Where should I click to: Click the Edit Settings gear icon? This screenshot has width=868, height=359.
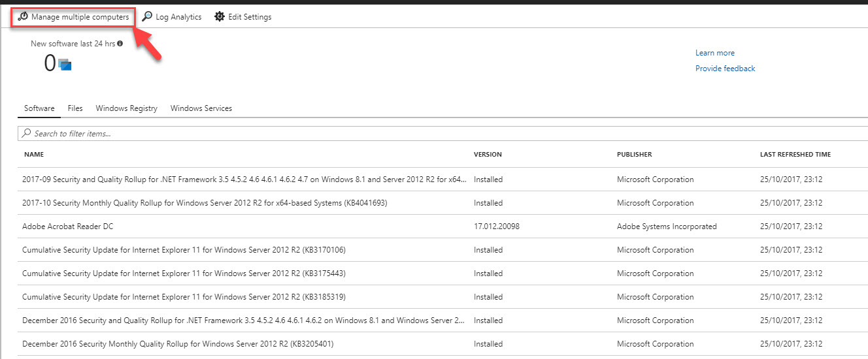(x=220, y=17)
